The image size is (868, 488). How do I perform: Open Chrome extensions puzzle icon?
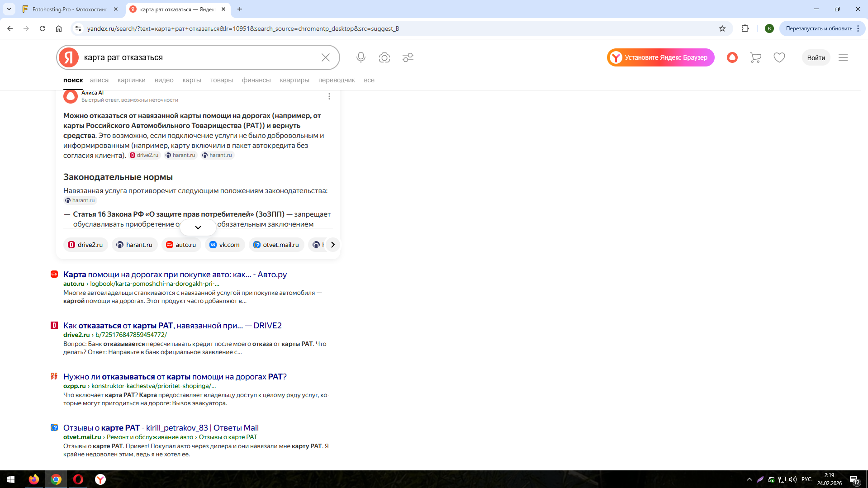[x=745, y=28]
